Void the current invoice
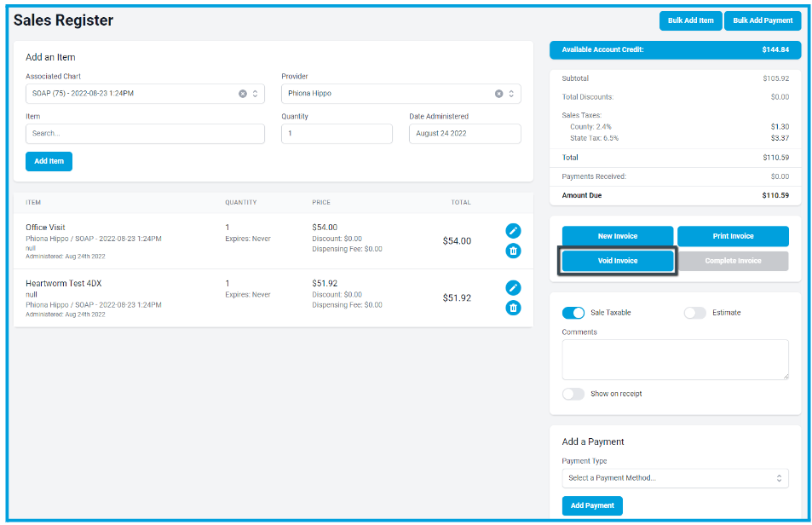812x525 pixels. [617, 261]
